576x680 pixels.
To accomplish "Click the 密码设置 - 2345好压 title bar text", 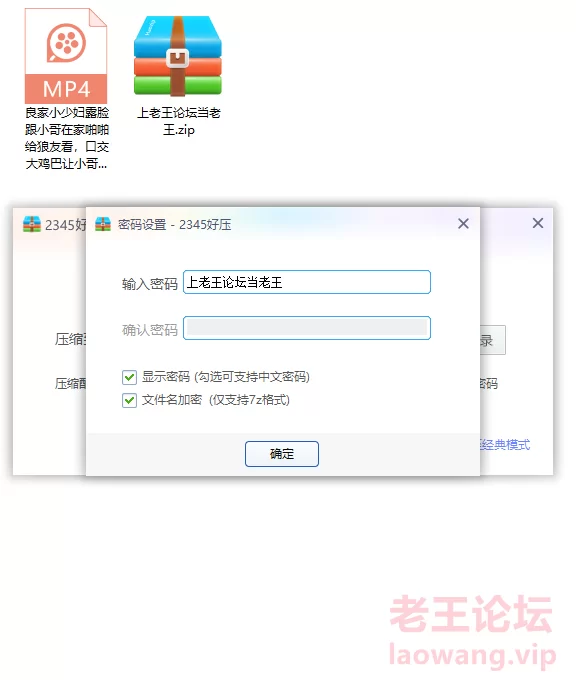I will pos(175,225).
